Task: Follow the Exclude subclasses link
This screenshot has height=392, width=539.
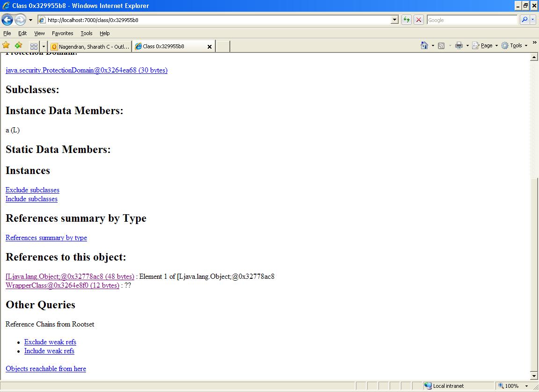Action: pyautogui.click(x=32, y=190)
